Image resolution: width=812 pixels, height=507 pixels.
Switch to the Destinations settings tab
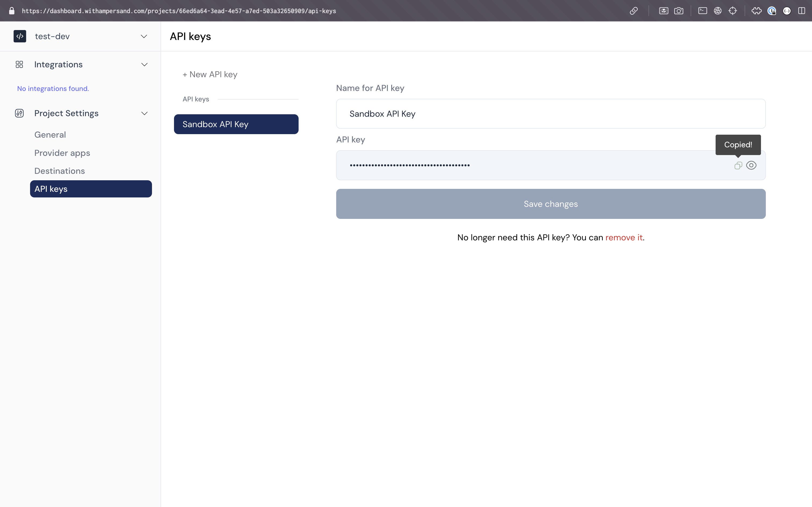pos(59,171)
